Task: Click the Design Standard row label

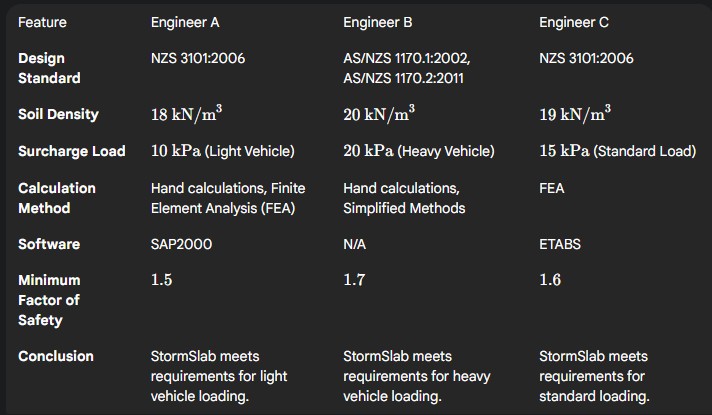Action: [49, 68]
